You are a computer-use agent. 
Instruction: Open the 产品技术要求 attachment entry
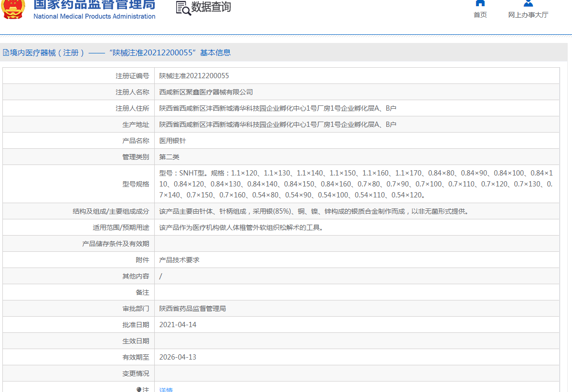(x=179, y=260)
